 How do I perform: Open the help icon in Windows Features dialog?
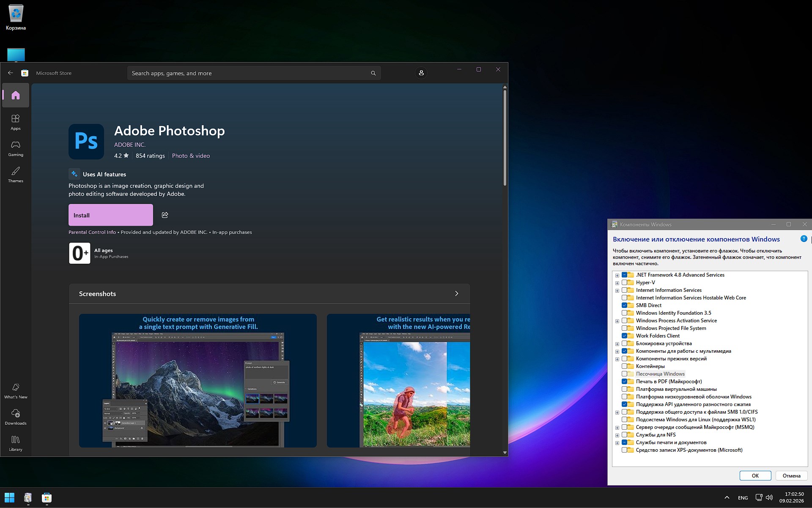(x=804, y=239)
